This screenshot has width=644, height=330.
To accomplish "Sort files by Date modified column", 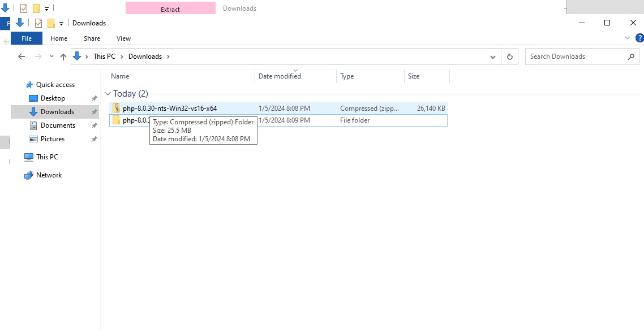I will [280, 76].
